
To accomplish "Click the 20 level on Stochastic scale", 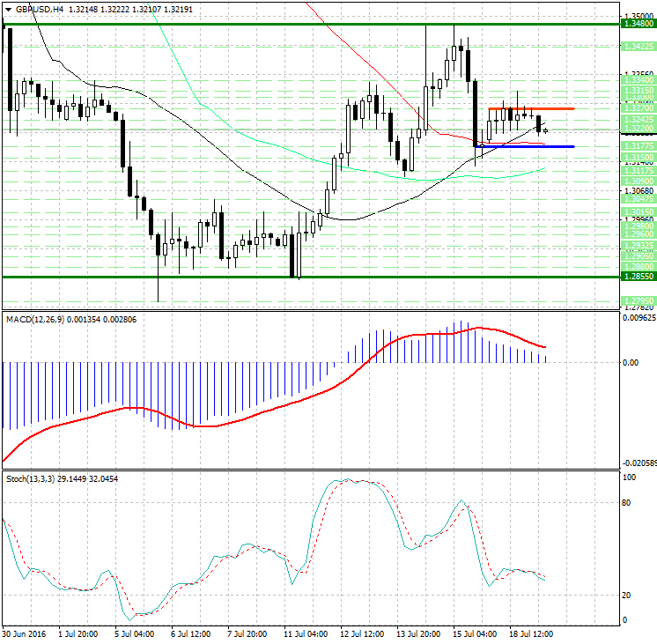I will (626, 596).
